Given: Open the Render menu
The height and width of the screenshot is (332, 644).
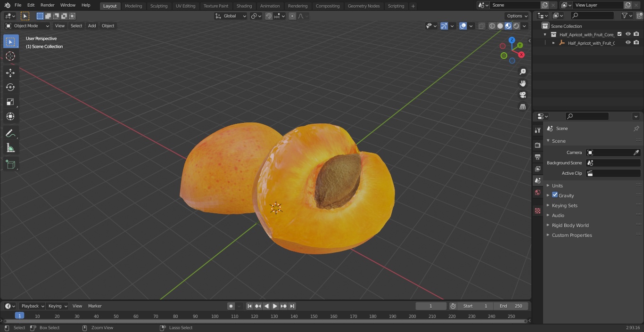Looking at the screenshot, I should (x=48, y=5).
